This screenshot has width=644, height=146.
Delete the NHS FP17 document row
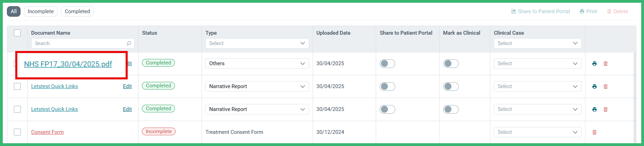pyautogui.click(x=605, y=63)
